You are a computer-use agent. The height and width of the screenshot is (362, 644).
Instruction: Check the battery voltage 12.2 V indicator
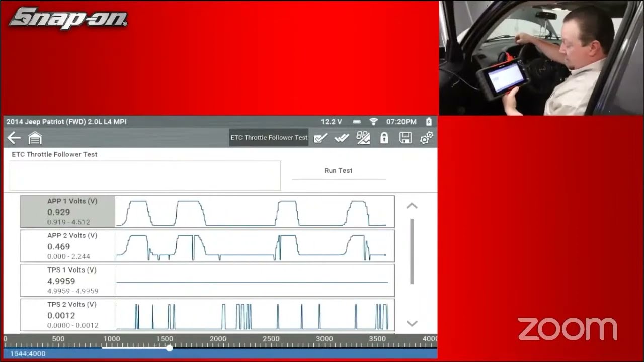[x=331, y=122]
